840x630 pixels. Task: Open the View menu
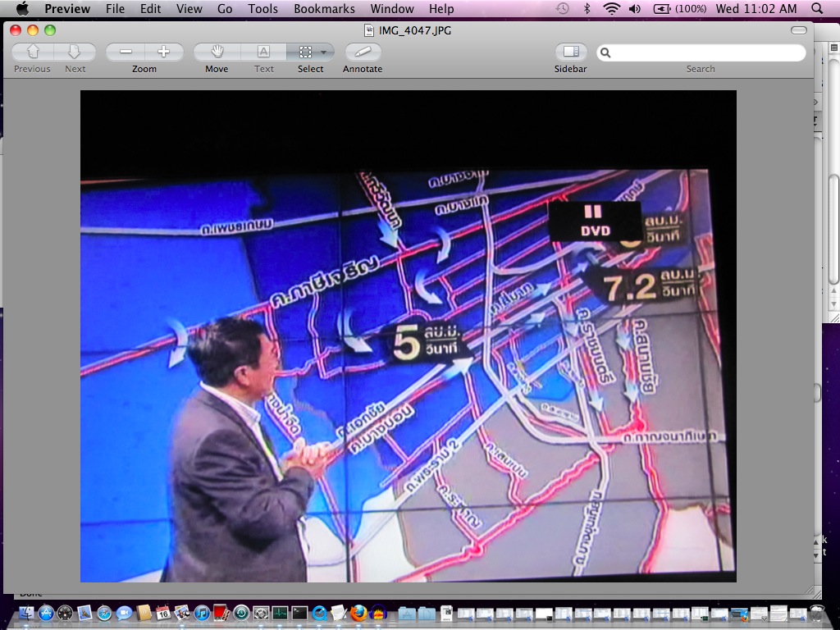189,8
